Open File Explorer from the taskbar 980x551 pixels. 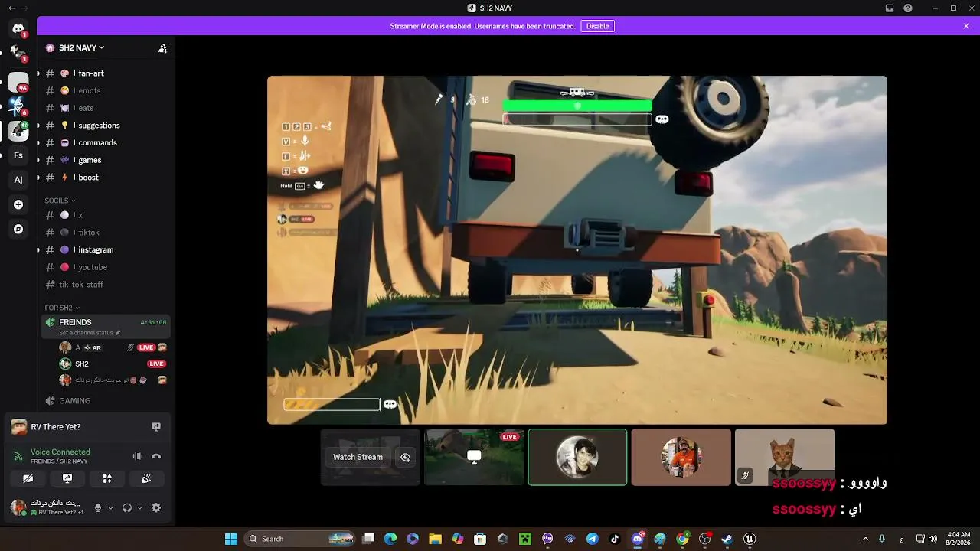(435, 539)
